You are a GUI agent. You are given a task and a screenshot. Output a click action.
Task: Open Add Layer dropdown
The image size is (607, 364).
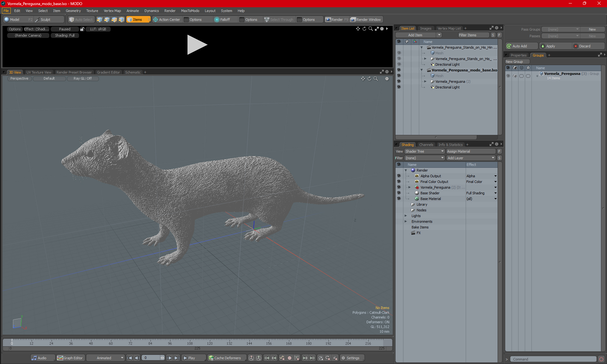point(471,158)
